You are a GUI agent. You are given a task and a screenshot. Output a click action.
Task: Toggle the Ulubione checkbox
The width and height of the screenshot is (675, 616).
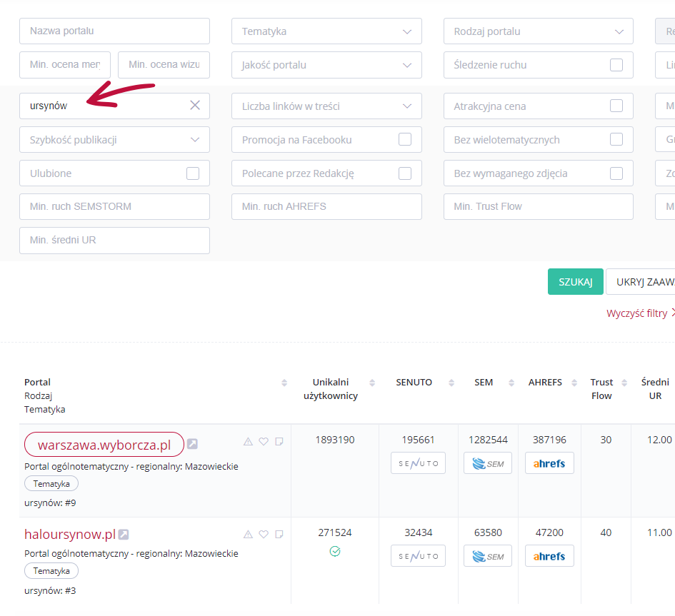pos(193,173)
